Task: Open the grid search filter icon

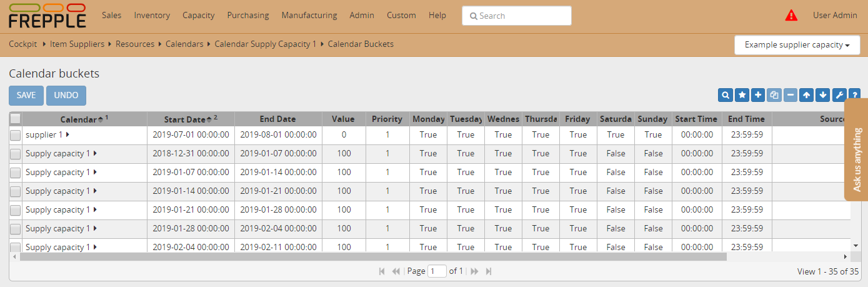Action: pyautogui.click(x=726, y=95)
